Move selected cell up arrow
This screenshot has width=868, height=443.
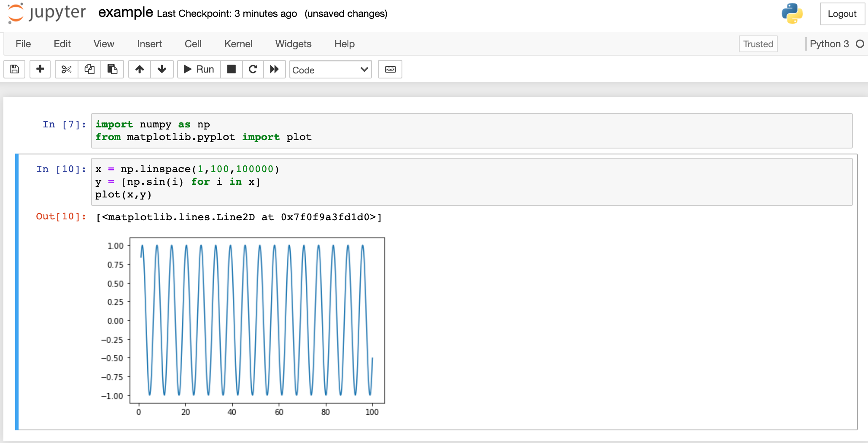pos(140,69)
